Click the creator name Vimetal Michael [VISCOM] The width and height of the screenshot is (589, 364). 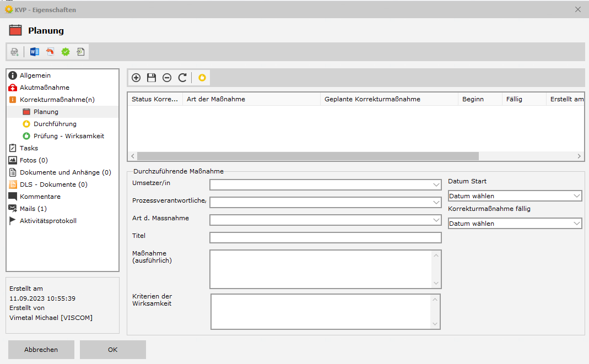pyautogui.click(x=51, y=318)
